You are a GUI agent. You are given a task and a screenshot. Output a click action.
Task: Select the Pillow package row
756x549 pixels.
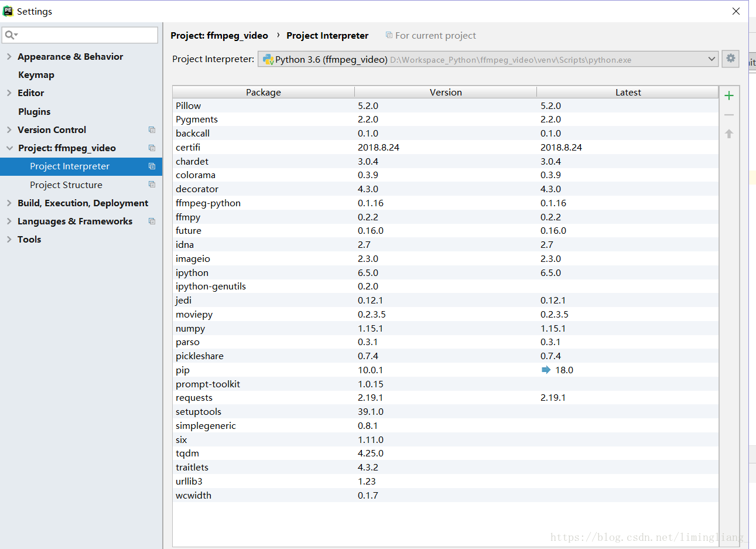tap(446, 105)
